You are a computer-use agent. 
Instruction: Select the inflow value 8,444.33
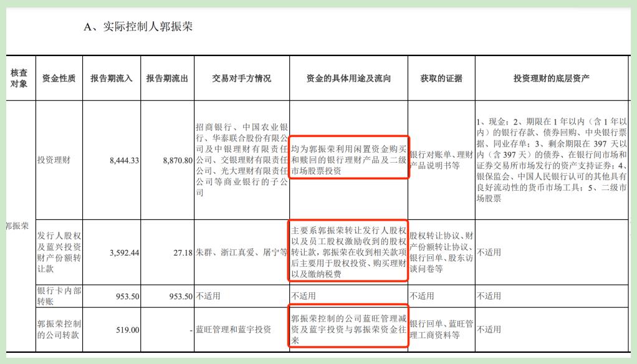tap(124, 160)
